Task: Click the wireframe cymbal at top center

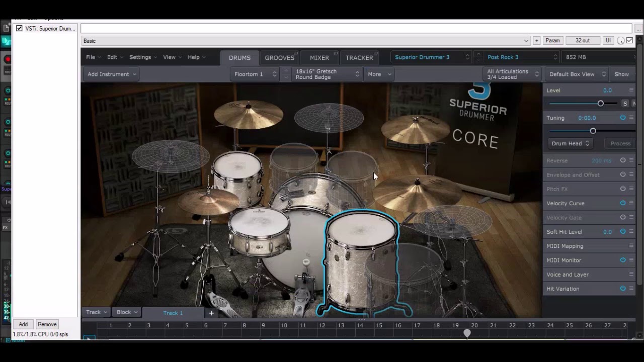Action: coord(329,117)
